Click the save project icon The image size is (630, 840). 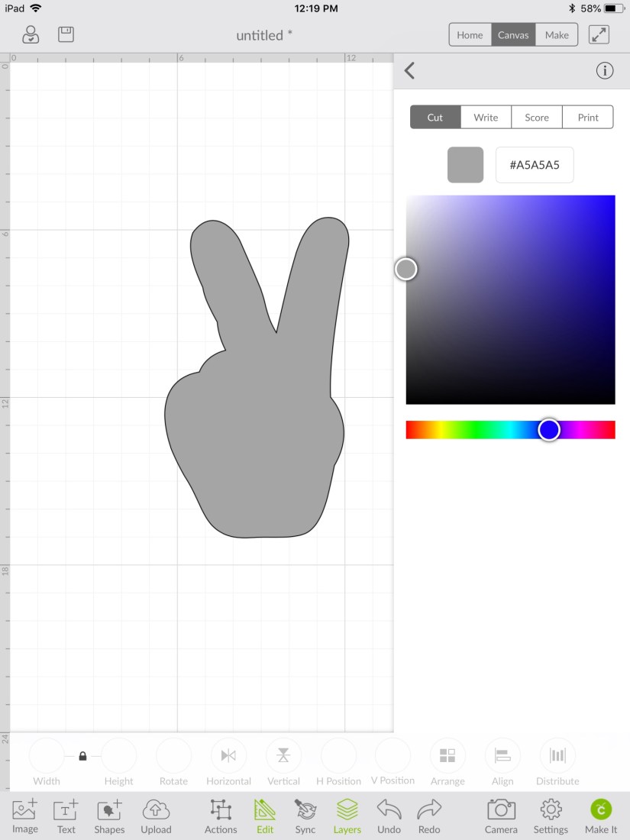[66, 34]
